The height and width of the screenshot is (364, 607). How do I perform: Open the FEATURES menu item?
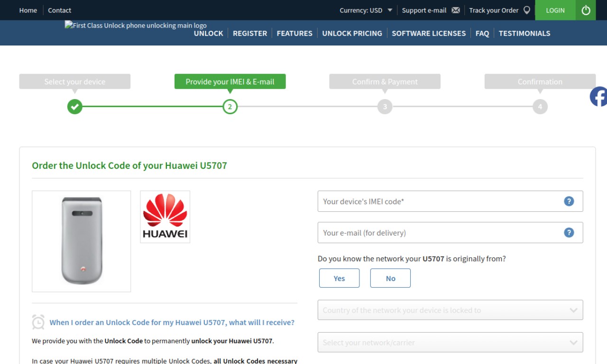coord(294,33)
